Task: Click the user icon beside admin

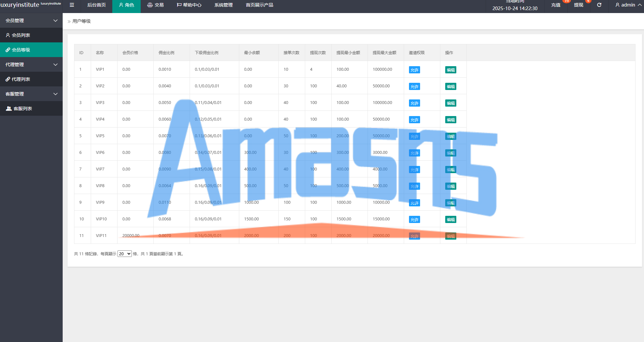Action: (617, 5)
